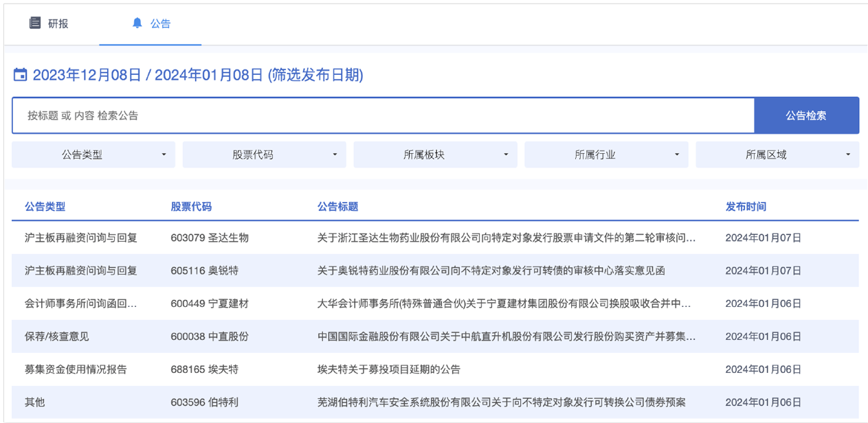This screenshot has height=423, width=868.
Task: Click 2024年01月06日 date in 埃夫特 row
Action: pyautogui.click(x=764, y=369)
